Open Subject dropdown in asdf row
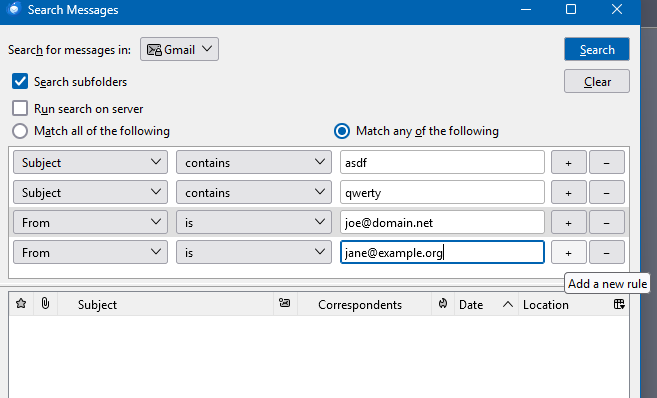Screen dimensions: 657x398 (x=91, y=162)
